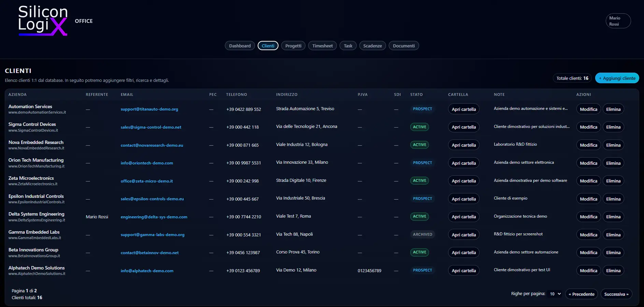This screenshot has height=307, width=644.
Task: Go to the Timesheet tab
Action: (322, 46)
